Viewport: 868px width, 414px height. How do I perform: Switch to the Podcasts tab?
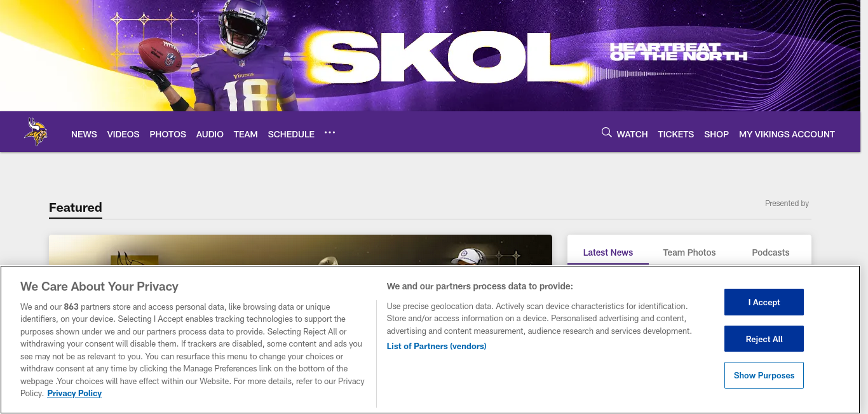771,252
